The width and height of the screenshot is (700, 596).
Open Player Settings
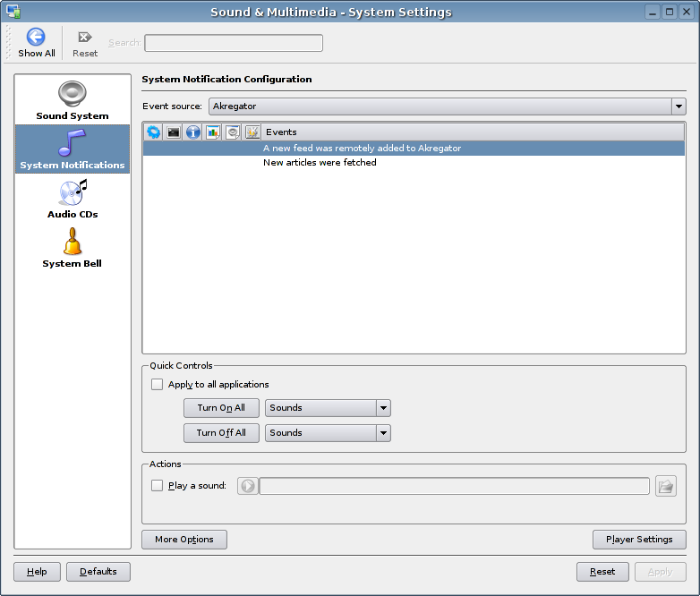coord(639,540)
